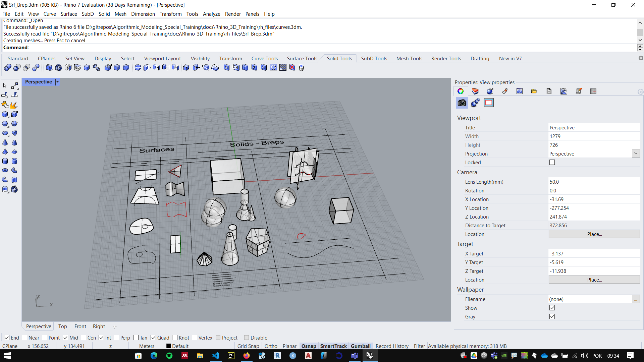Open the sphere-with-arrow icon in the Properties panel
Image resolution: width=644 pixels, height=362 pixels.
[490, 91]
